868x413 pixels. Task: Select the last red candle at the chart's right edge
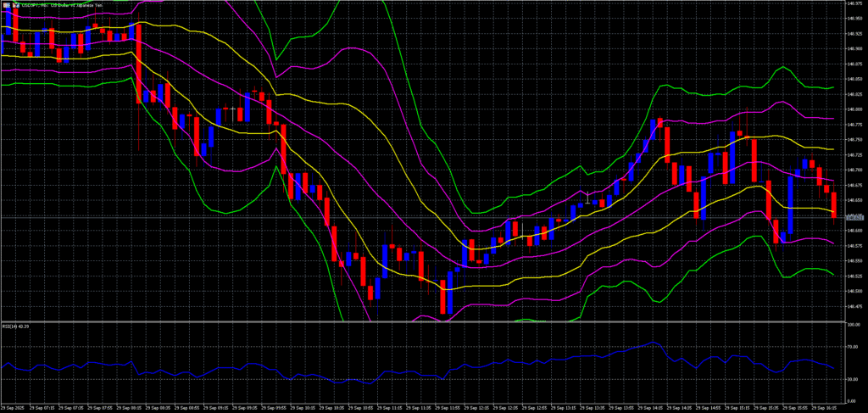click(x=834, y=204)
